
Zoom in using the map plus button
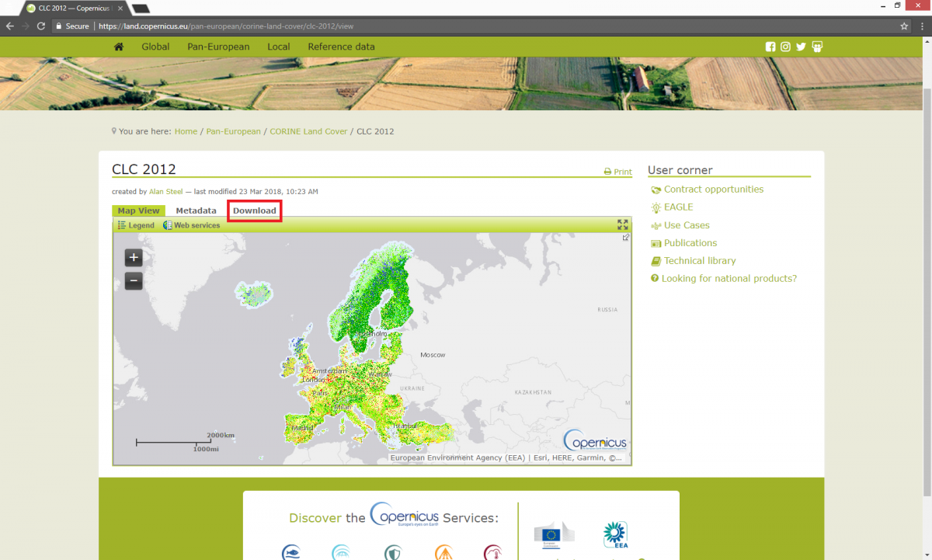(x=134, y=257)
